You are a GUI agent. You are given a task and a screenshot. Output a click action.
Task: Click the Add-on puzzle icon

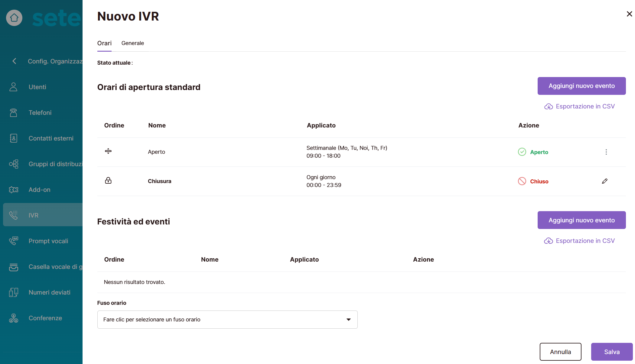click(14, 190)
